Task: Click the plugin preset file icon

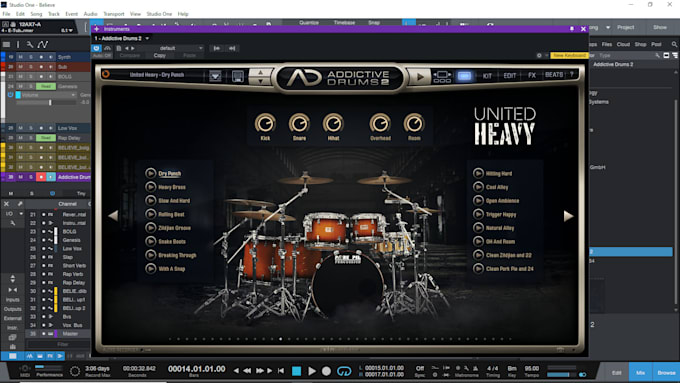Action: (119, 48)
